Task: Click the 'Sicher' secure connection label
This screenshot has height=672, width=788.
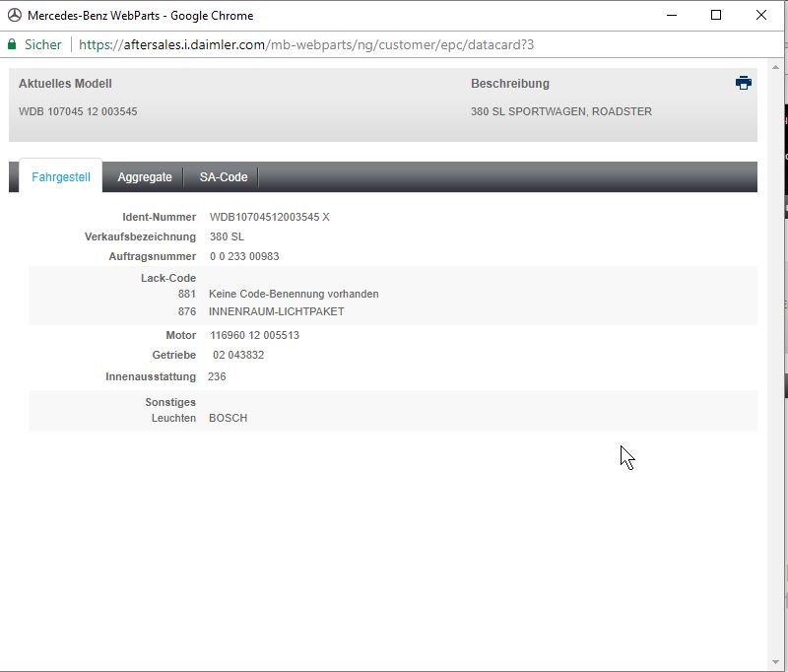Action: pyautogui.click(x=42, y=44)
